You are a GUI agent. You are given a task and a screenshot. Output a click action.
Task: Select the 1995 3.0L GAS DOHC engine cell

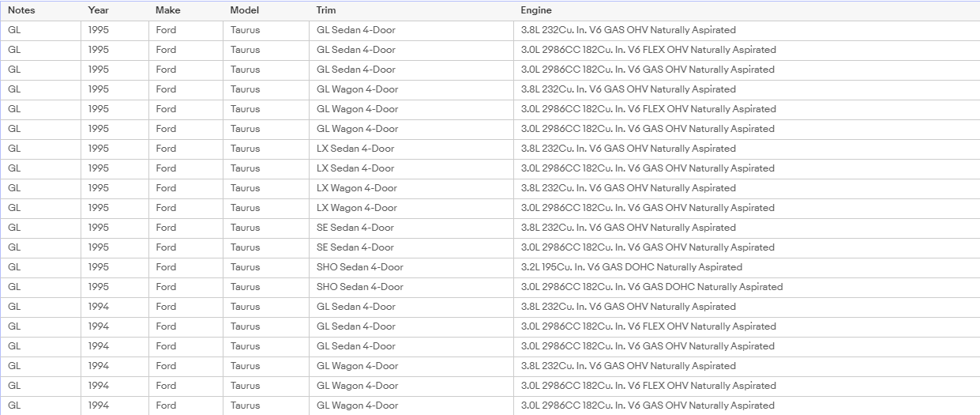[x=746, y=287]
